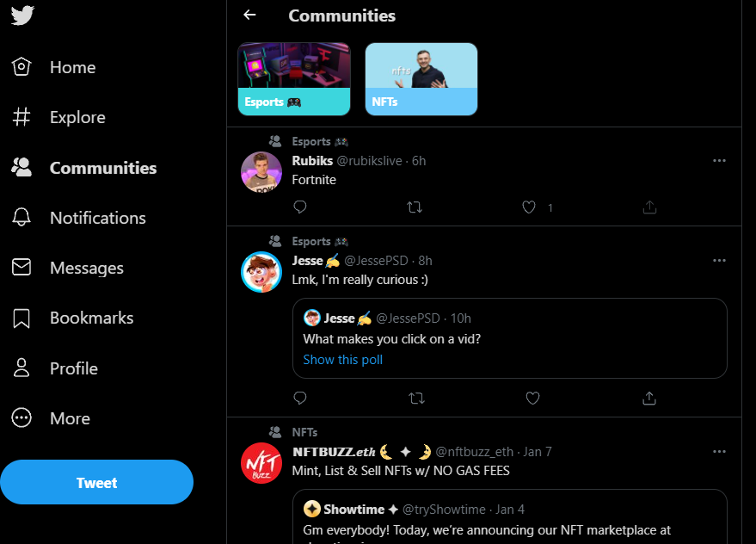Viewport: 756px width, 544px height.
Task: Retweet the Rubiks Fortnite tweet
Action: pyautogui.click(x=415, y=207)
